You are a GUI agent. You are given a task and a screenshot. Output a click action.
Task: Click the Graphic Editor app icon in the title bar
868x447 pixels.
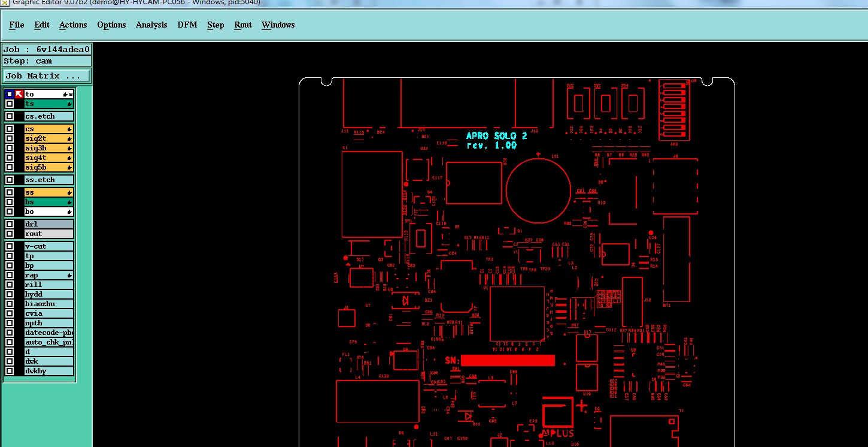click(x=4, y=2)
